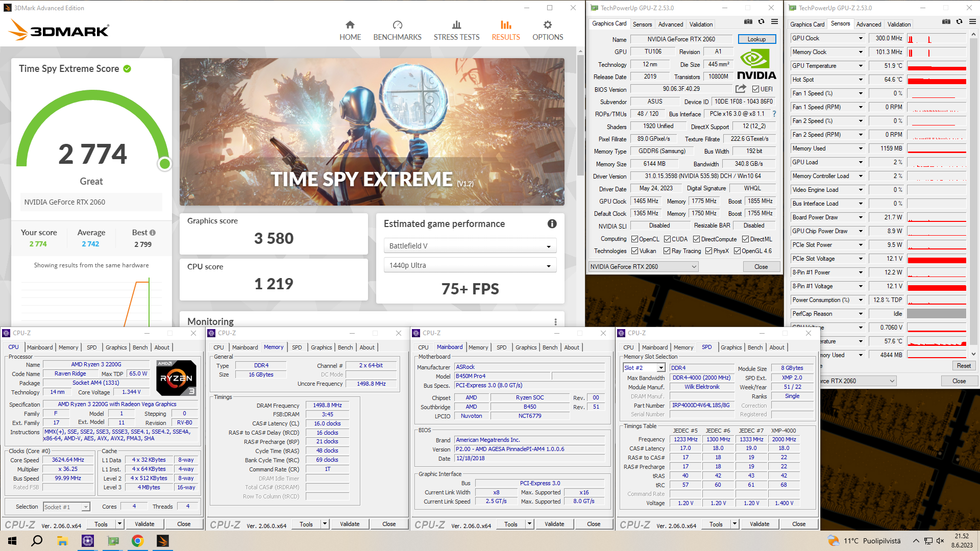Click screenshot camera icon in GPU-Z Graphics Card window

[x=748, y=22]
